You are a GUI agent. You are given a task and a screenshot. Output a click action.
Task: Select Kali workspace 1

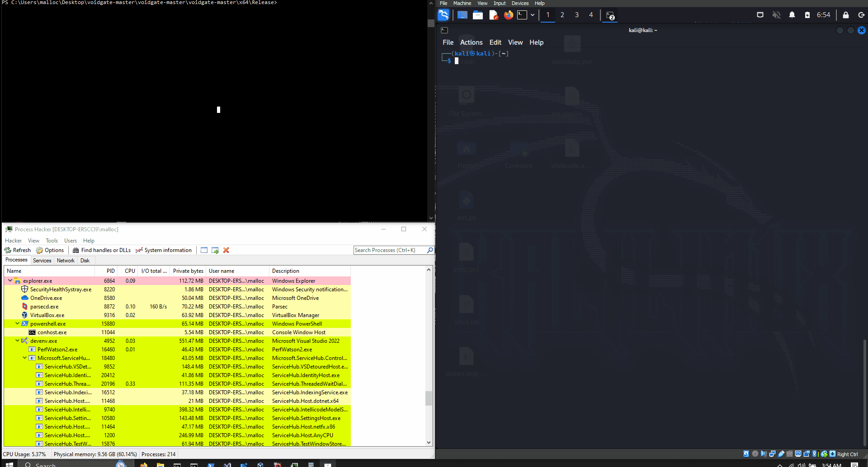tap(548, 15)
